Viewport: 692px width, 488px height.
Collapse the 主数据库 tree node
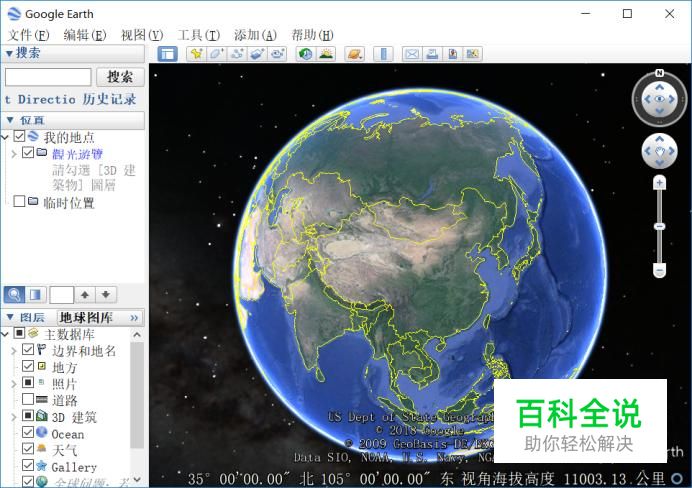click(x=5, y=334)
